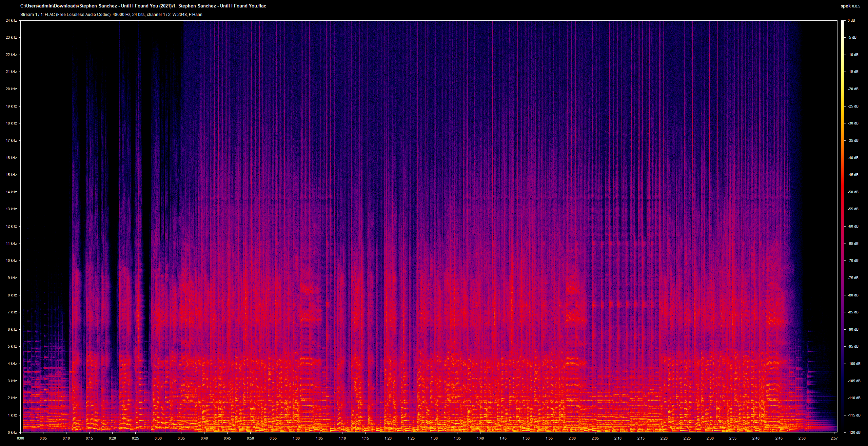This screenshot has width=868, height=446.
Task: Select the 1:10 time axis label
Action: pos(342,438)
